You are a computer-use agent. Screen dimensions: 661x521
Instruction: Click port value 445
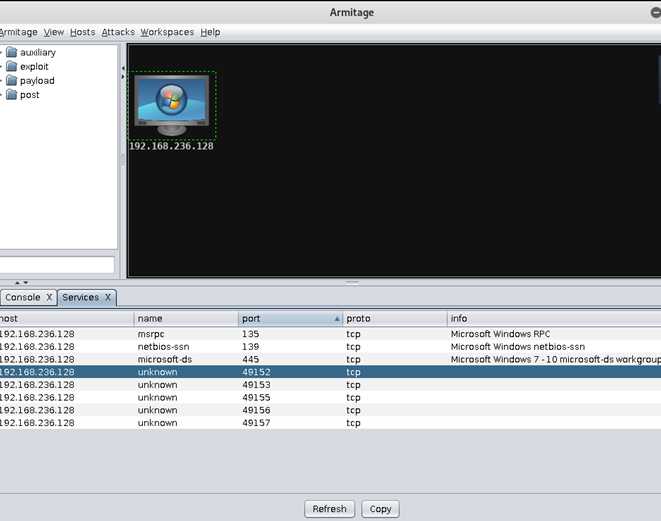click(x=250, y=359)
